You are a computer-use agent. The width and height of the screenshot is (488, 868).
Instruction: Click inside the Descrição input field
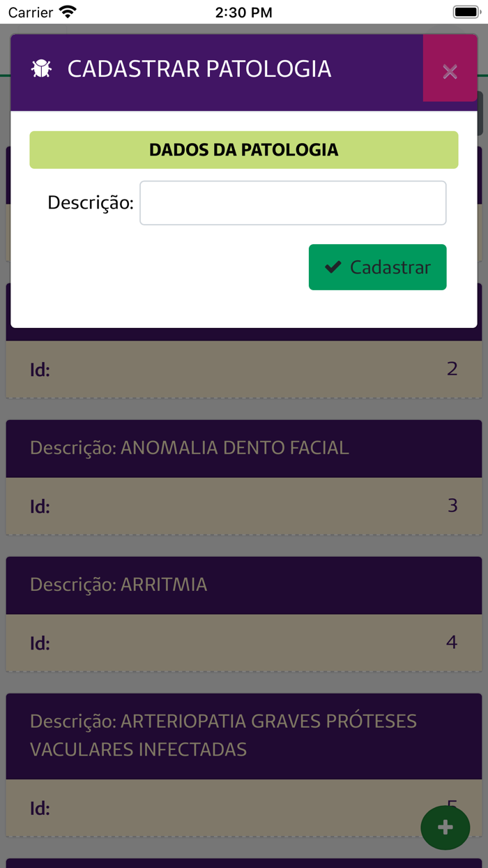click(x=293, y=202)
